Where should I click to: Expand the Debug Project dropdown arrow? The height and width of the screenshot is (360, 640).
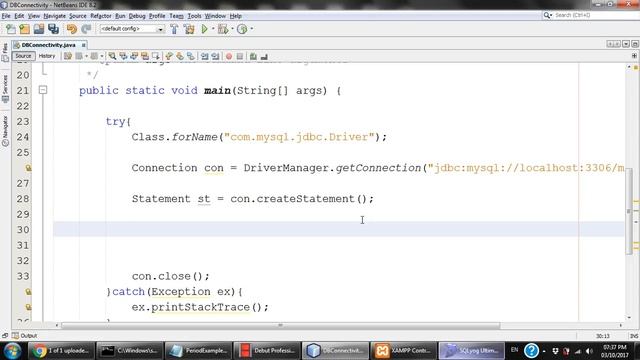[x=232, y=29]
